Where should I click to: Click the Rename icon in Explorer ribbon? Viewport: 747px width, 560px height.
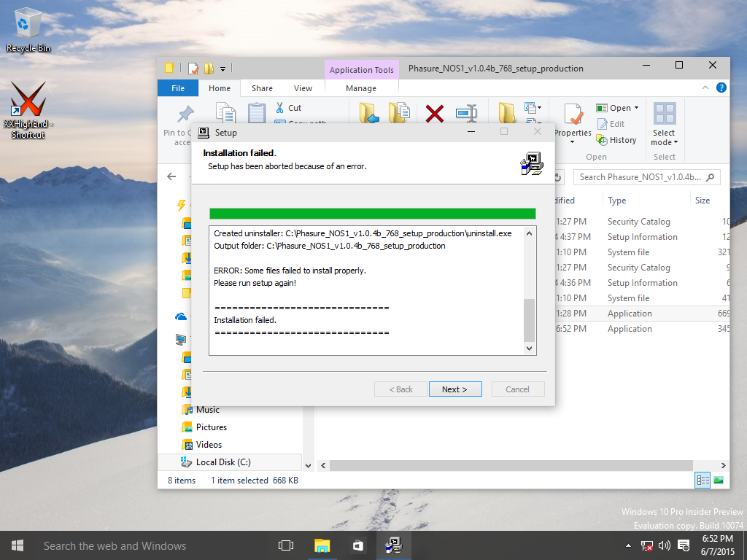(x=466, y=113)
